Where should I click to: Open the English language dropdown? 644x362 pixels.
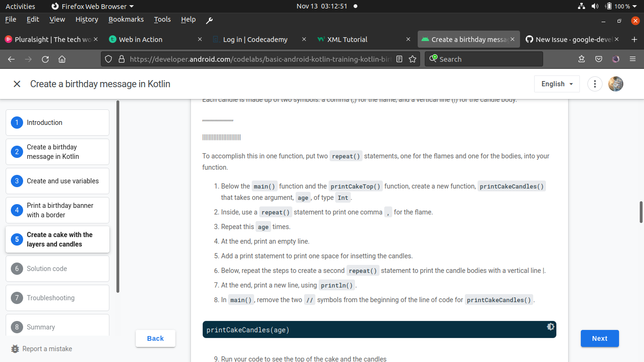click(556, 83)
